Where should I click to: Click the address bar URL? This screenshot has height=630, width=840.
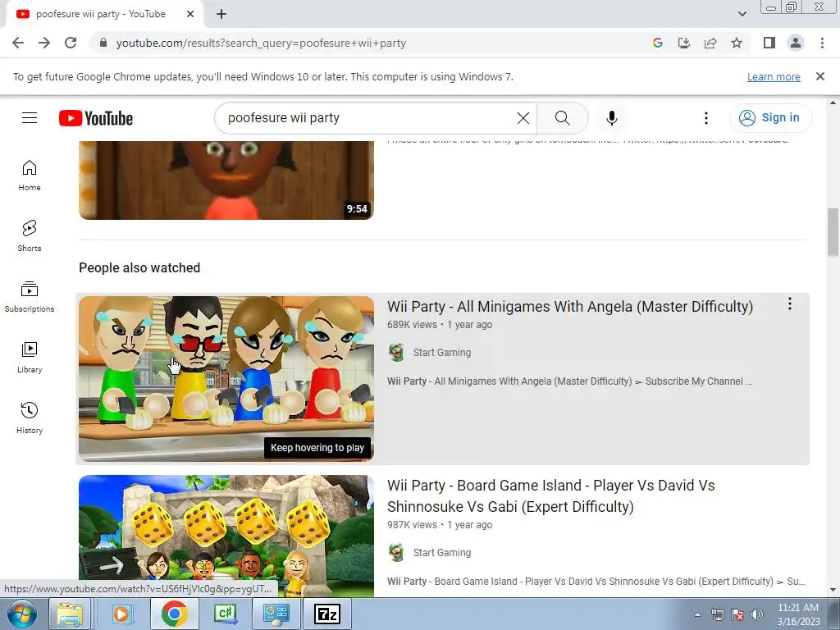tap(261, 43)
